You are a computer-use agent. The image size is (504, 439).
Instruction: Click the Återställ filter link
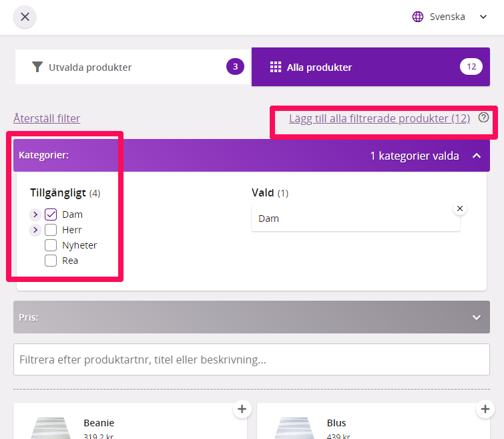click(47, 118)
